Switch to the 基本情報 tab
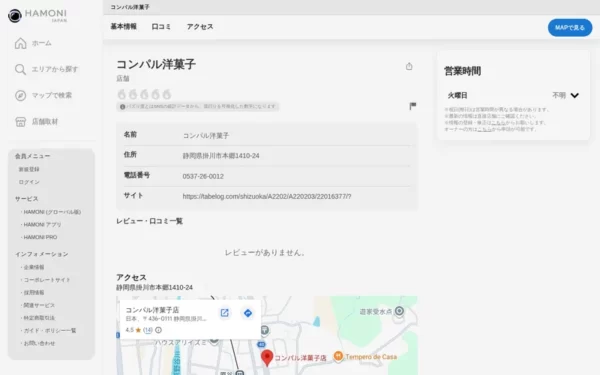 pyautogui.click(x=124, y=27)
